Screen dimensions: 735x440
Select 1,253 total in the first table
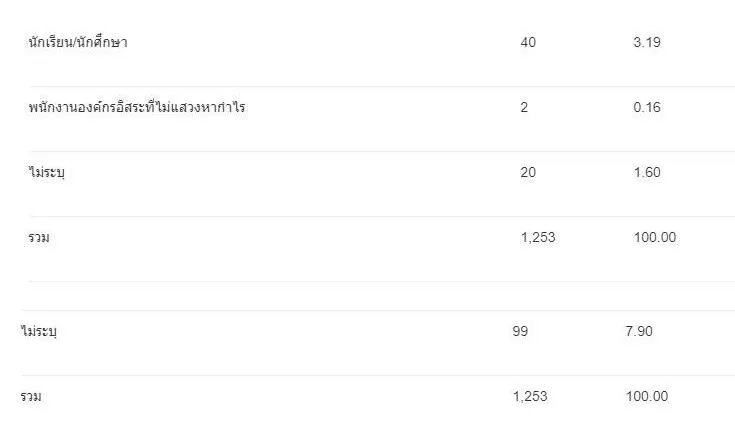(x=538, y=238)
